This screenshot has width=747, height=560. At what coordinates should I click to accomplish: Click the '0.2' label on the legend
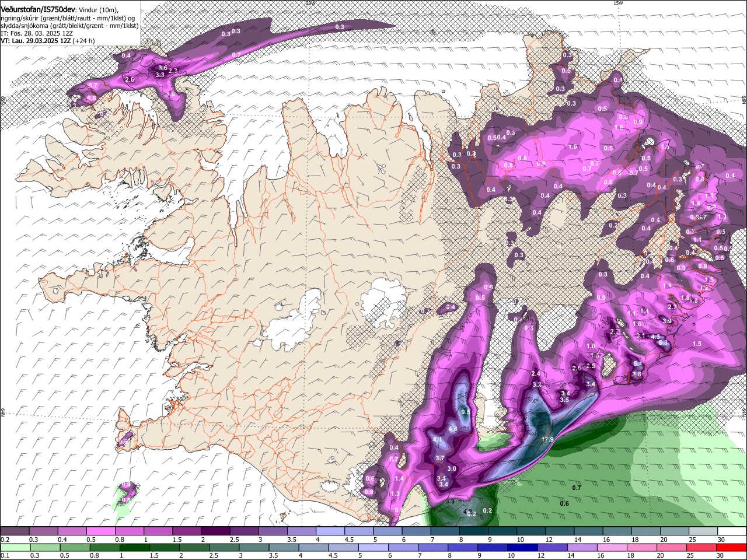tap(4, 540)
